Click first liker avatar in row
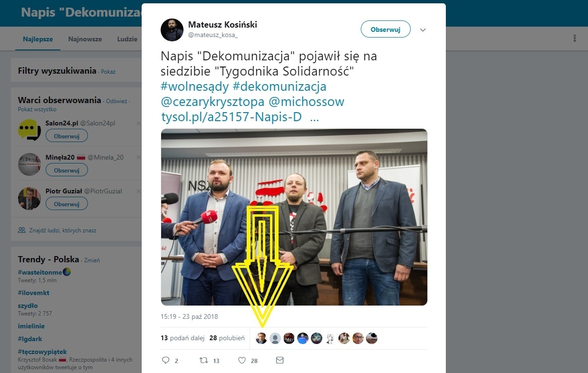The width and height of the screenshot is (588, 373). coord(261,338)
